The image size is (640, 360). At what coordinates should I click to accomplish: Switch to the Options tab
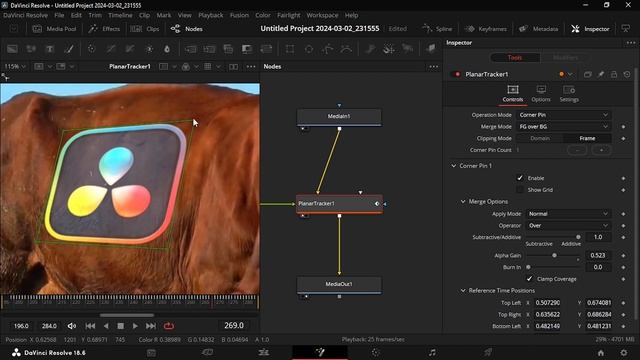pos(541,93)
